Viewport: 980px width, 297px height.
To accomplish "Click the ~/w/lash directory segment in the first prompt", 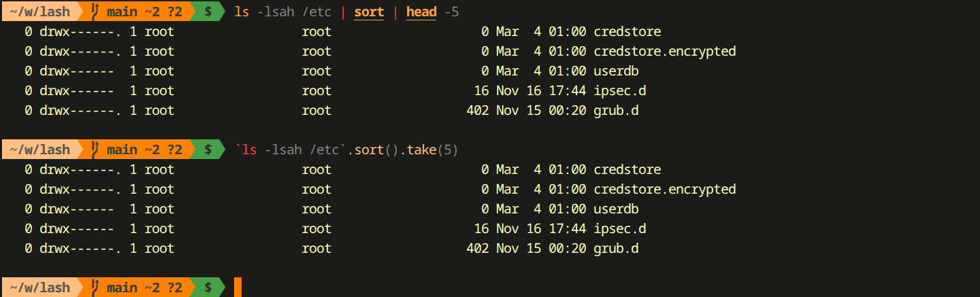I will tap(40, 12).
